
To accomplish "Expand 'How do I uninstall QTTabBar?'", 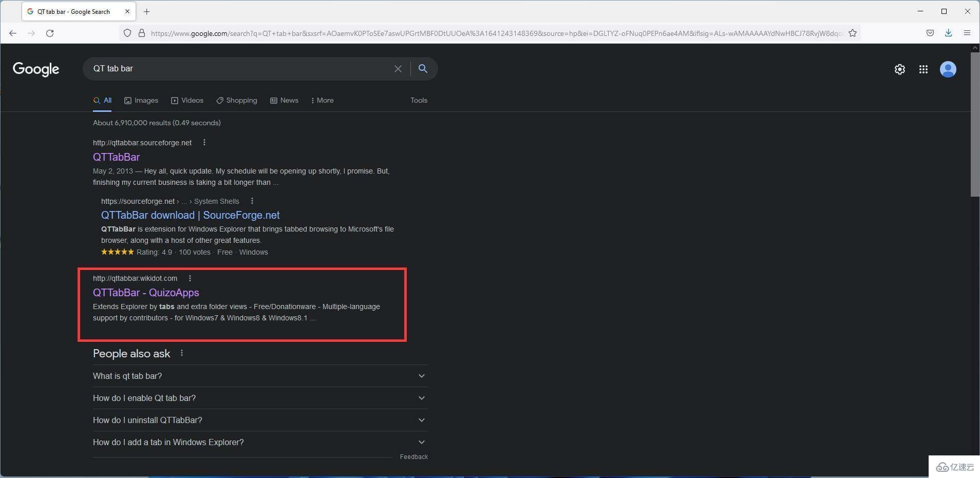I will point(260,420).
